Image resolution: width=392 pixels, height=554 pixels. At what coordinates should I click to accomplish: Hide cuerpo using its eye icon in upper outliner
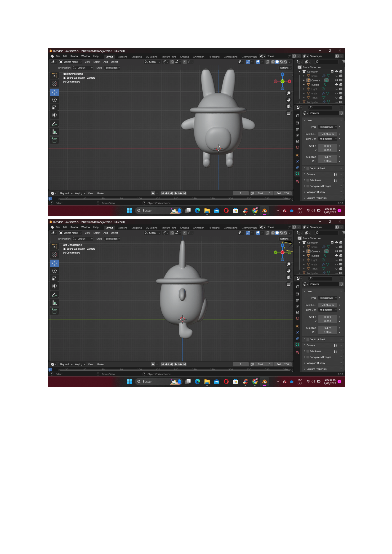click(336, 85)
